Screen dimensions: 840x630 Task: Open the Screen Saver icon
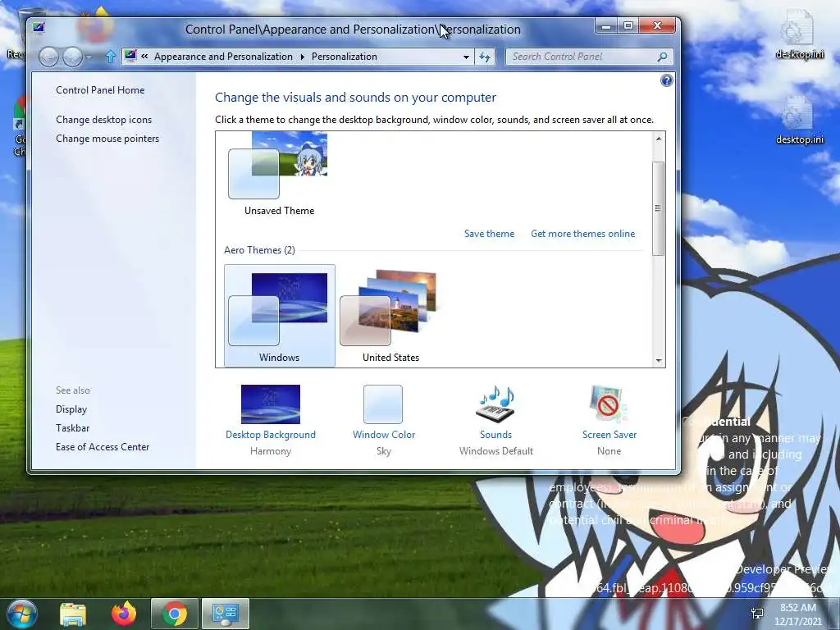[609, 404]
